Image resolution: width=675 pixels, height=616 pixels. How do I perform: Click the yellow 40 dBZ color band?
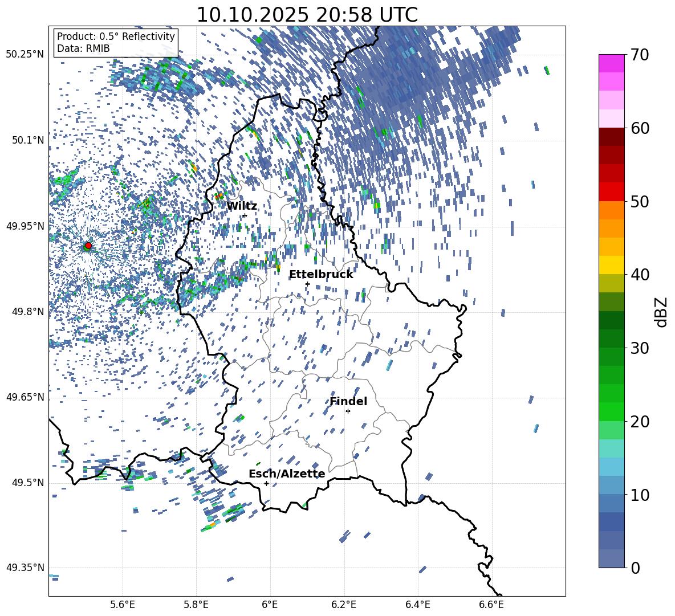tap(611, 265)
